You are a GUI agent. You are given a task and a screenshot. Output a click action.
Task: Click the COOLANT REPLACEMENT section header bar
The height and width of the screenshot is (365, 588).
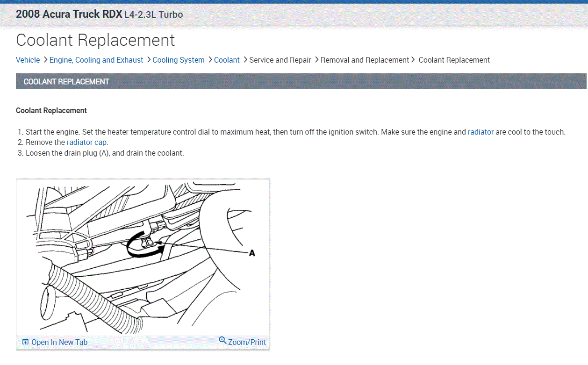click(301, 81)
